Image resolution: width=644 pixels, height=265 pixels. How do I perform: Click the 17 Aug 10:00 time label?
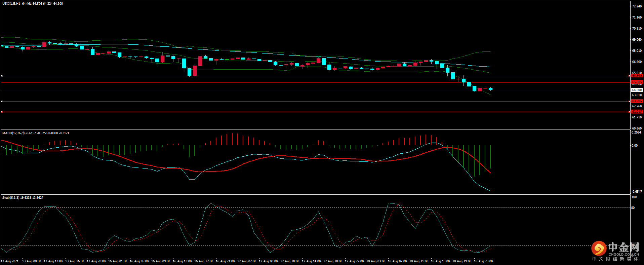[x=289, y=261]
